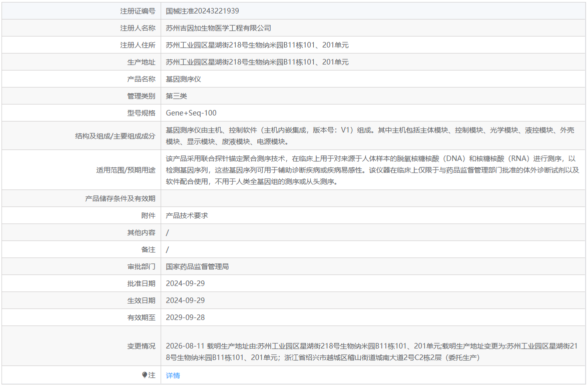Viewport: 588px width, 387px height.
Task: Click the 生效日期 label
Action: (x=142, y=300)
